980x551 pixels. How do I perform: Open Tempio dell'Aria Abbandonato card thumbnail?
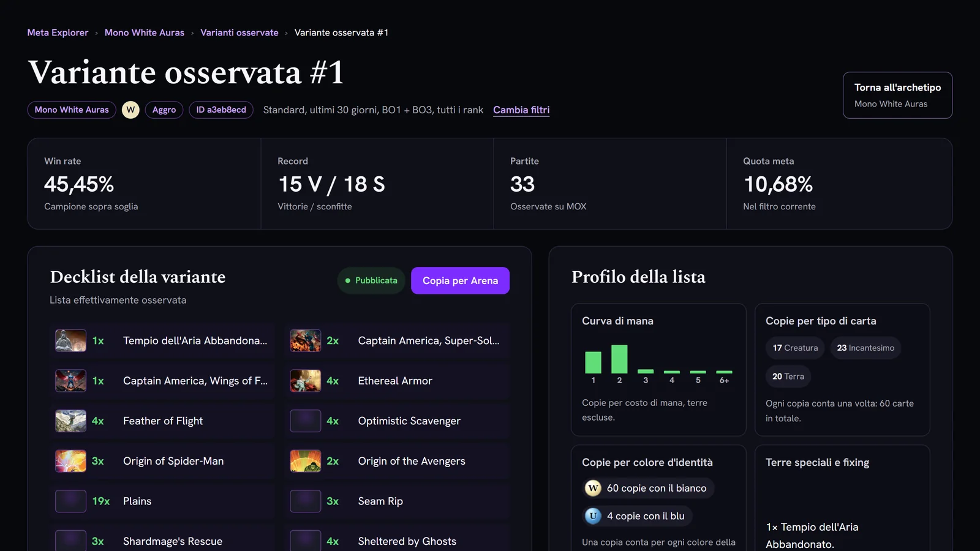(x=70, y=340)
